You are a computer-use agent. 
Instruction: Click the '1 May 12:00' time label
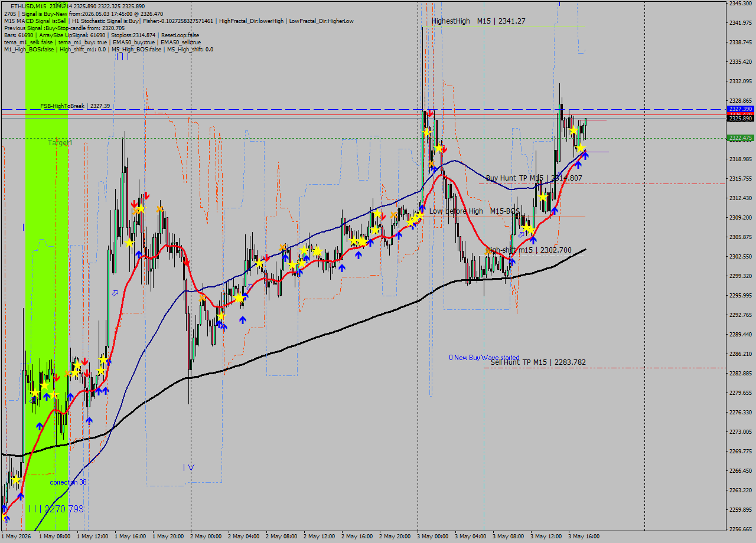pyautogui.click(x=92, y=537)
